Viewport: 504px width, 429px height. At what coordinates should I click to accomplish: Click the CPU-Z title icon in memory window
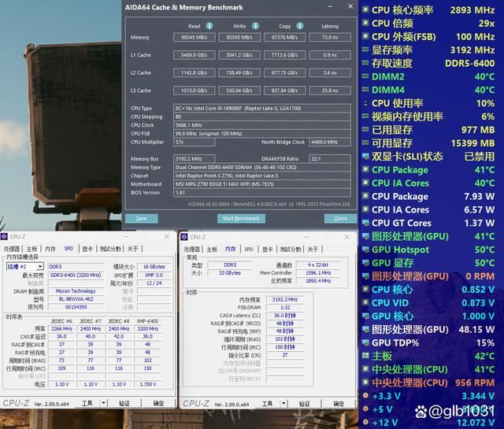(186, 237)
